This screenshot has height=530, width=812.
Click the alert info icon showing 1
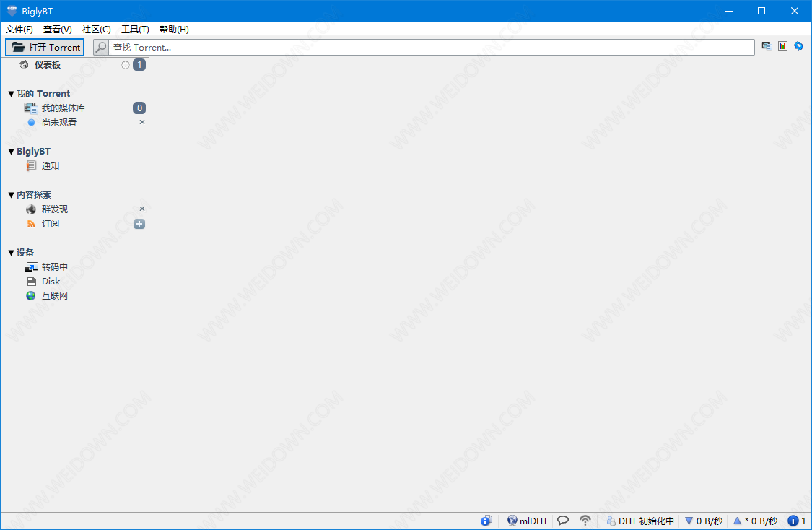pyautogui.click(x=793, y=521)
